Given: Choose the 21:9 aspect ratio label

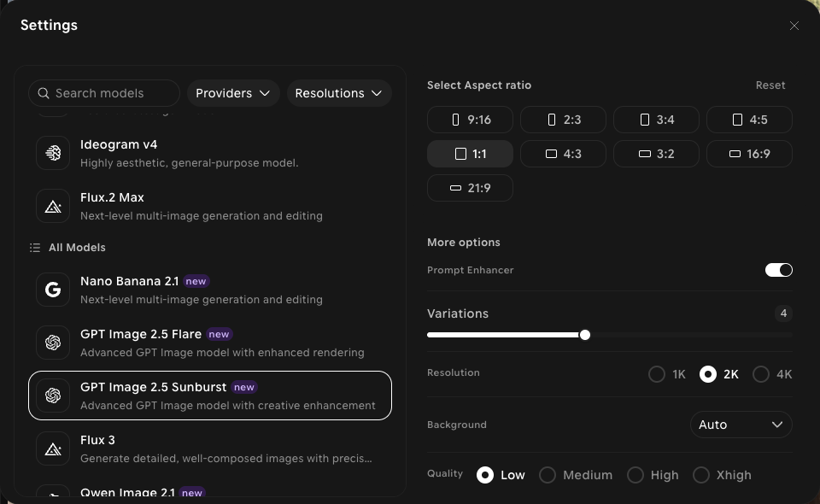Looking at the screenshot, I should click(x=479, y=188).
